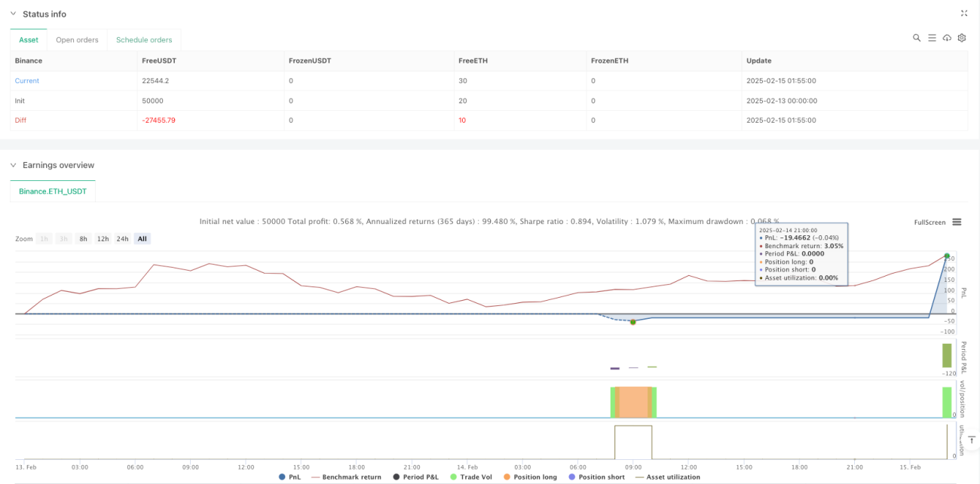This screenshot has width=980, height=484.
Task: Click the search icon above the asset table
Action: click(x=917, y=38)
